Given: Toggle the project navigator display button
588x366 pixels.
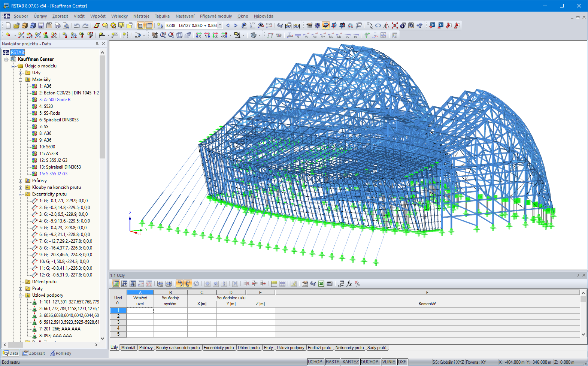Looking at the screenshot, I should [x=140, y=25].
